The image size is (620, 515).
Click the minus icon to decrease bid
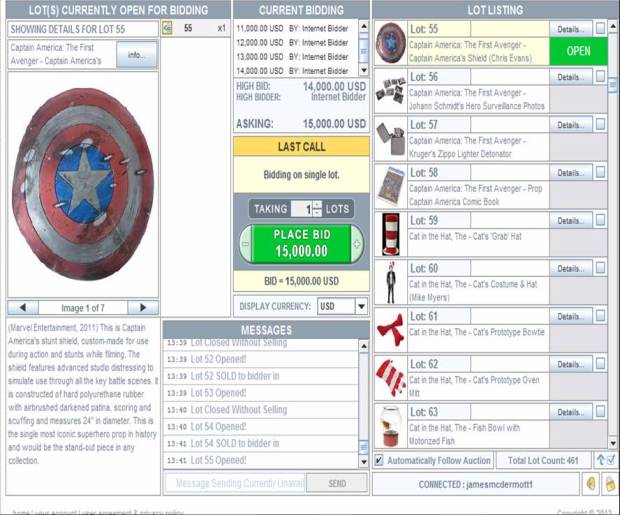point(245,245)
